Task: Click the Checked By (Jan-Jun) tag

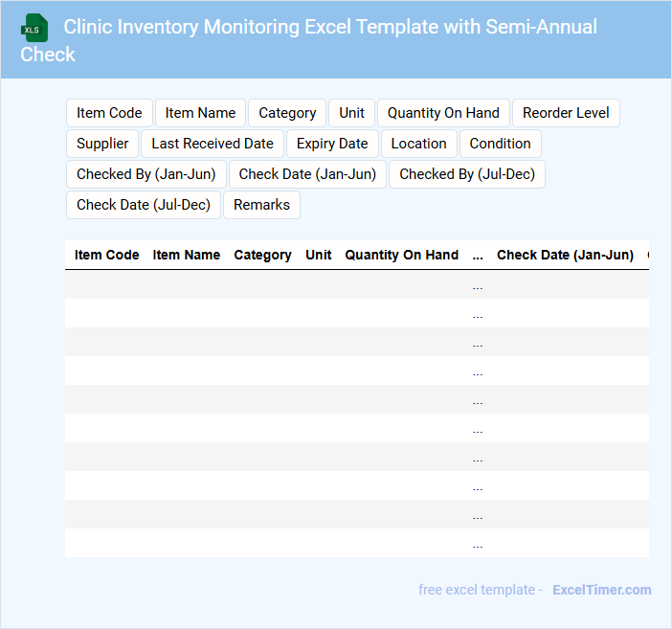Action: point(146,174)
